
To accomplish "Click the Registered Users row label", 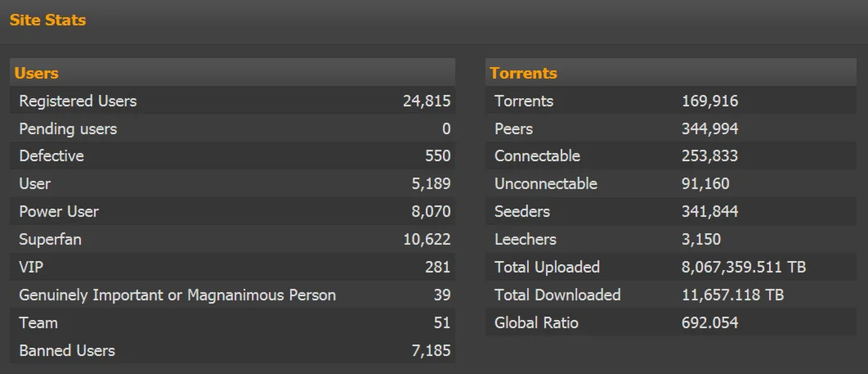I will point(78,101).
